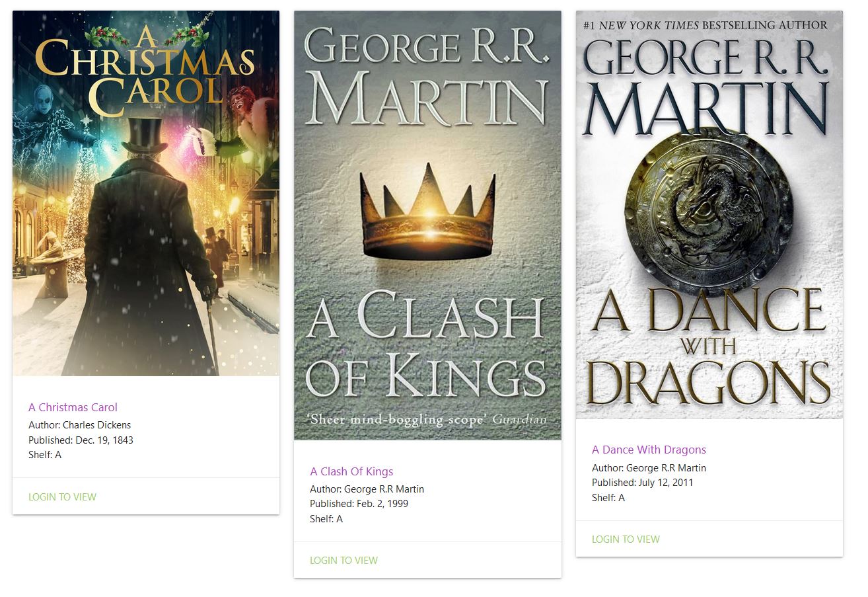Open the A Dance With Dragons title link

[x=649, y=450]
